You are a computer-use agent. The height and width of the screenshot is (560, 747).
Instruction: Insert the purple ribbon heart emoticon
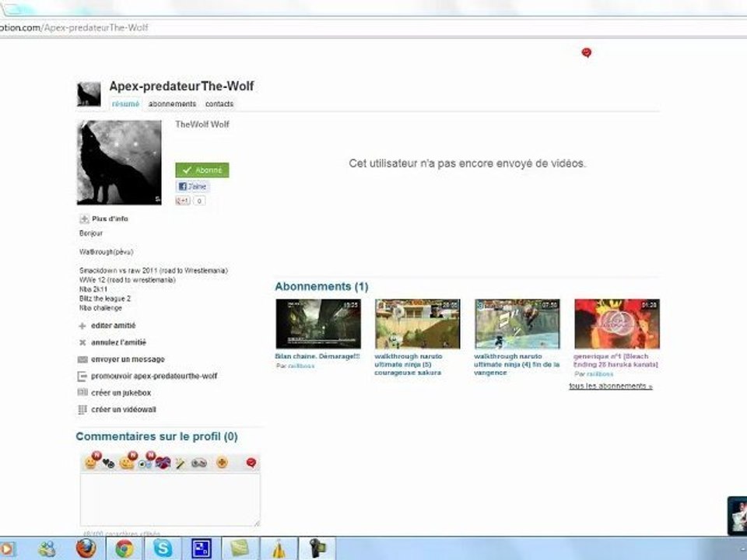coord(163,462)
